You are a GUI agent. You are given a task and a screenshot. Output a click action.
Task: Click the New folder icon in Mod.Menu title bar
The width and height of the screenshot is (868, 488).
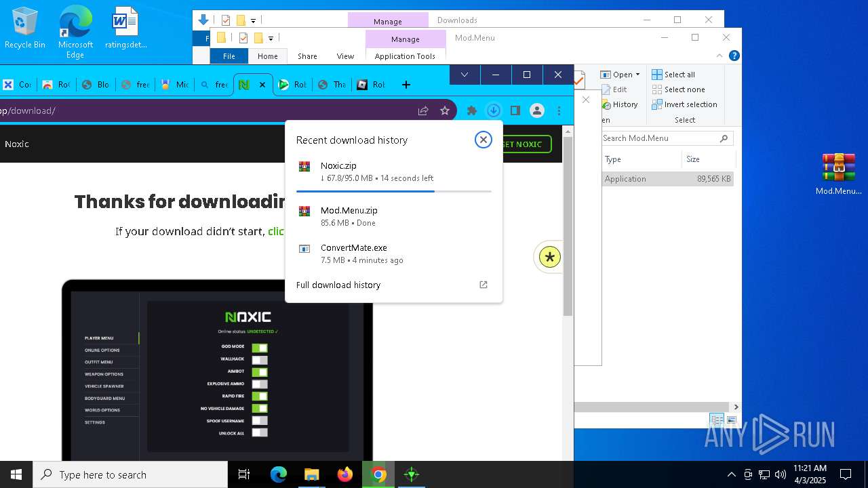pos(258,38)
